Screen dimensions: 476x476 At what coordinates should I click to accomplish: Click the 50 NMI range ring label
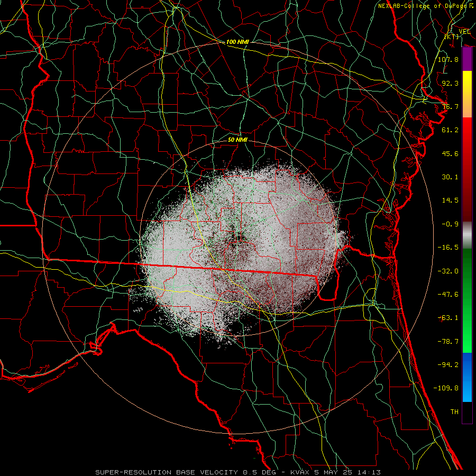click(x=237, y=140)
